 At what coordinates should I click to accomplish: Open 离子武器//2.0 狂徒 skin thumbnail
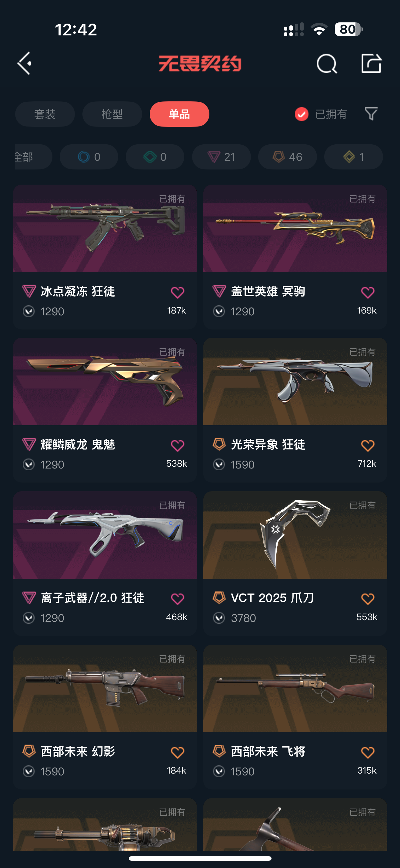click(105, 535)
